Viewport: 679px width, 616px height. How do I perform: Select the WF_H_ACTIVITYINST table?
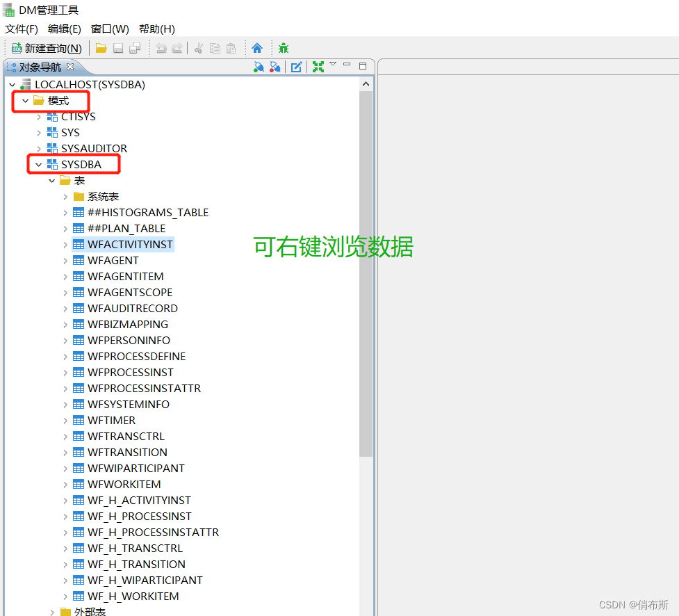[x=139, y=501]
